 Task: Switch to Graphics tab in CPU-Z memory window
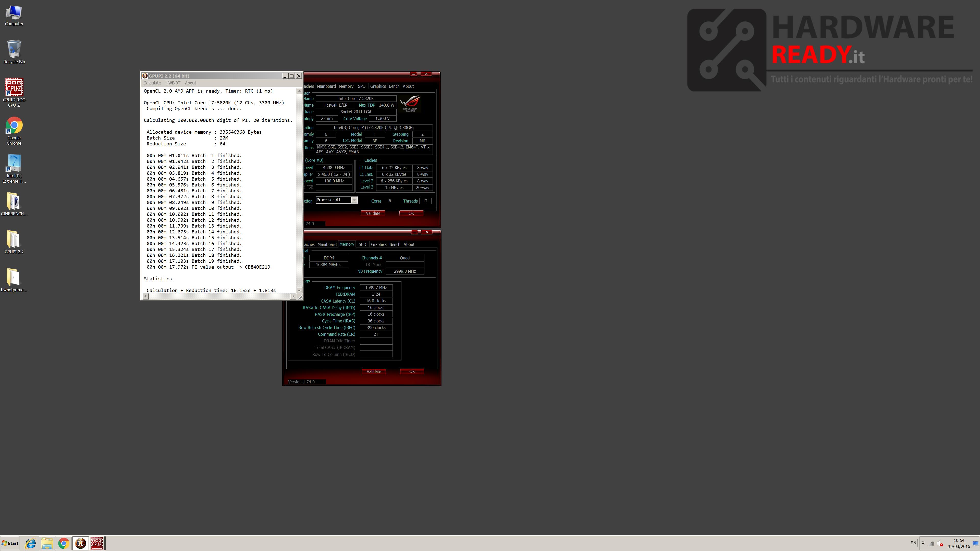coord(378,245)
